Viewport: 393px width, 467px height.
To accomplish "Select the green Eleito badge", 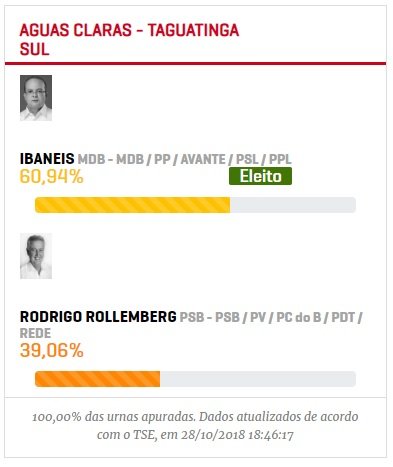I will click(260, 176).
